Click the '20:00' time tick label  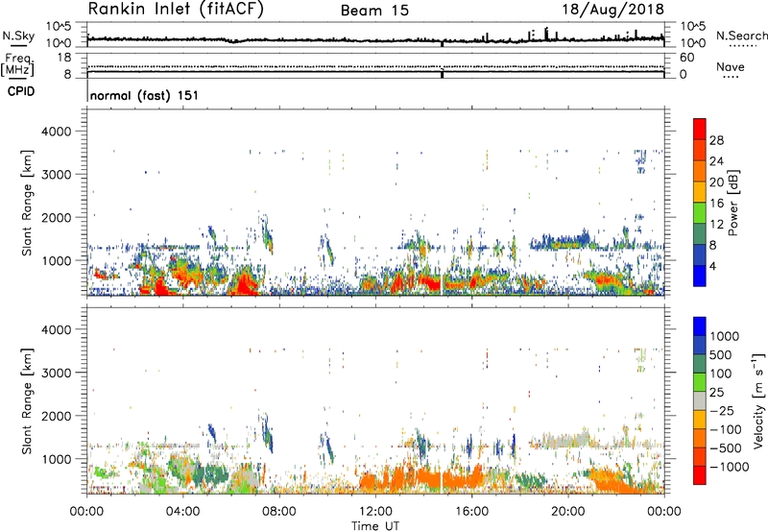coord(568,512)
